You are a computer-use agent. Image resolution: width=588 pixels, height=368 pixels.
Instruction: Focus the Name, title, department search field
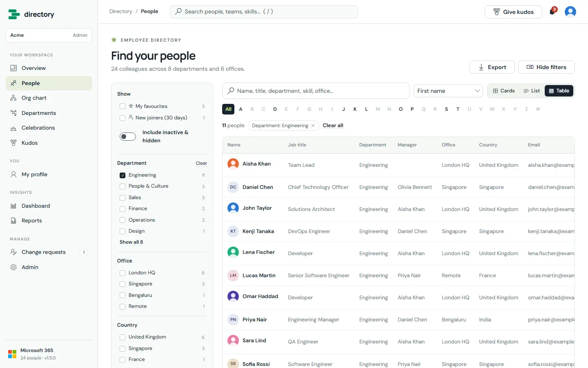pyautogui.click(x=316, y=91)
